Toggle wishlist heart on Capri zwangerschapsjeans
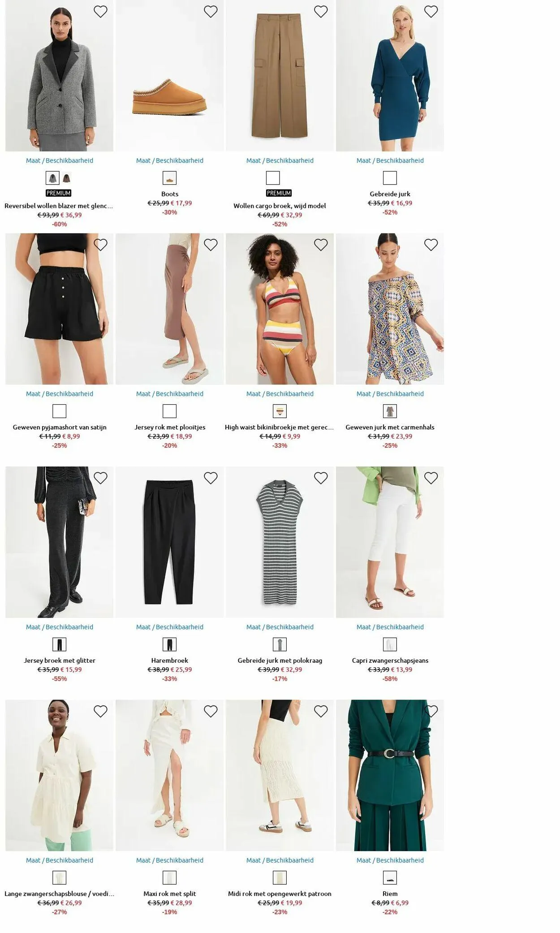The width and height of the screenshot is (560, 933). [431, 478]
